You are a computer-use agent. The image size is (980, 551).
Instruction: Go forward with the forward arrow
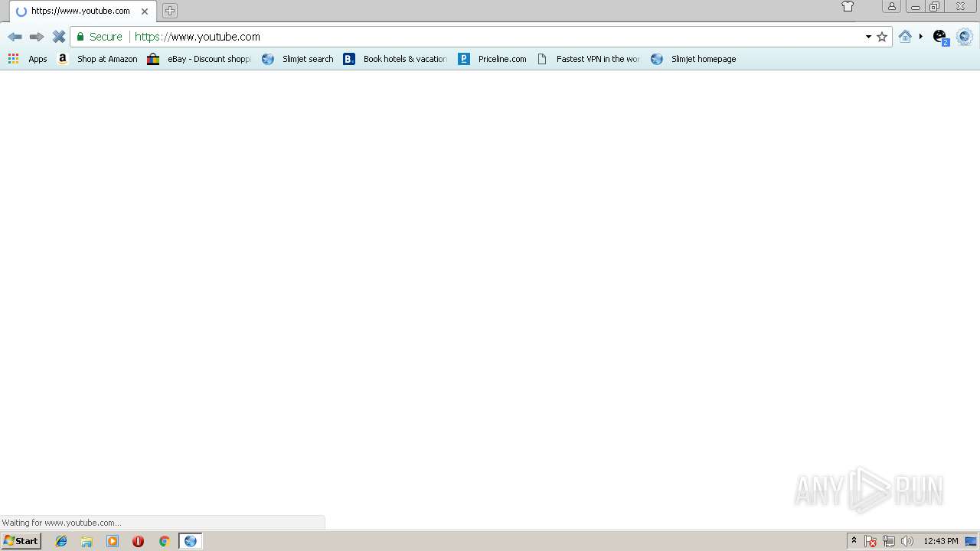click(36, 37)
